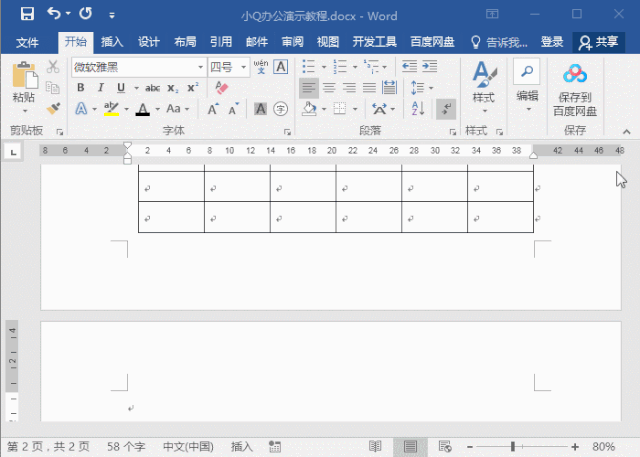This screenshot has width=640, height=457.
Task: Click the Save floppy disk icon
Action: (x=27, y=14)
